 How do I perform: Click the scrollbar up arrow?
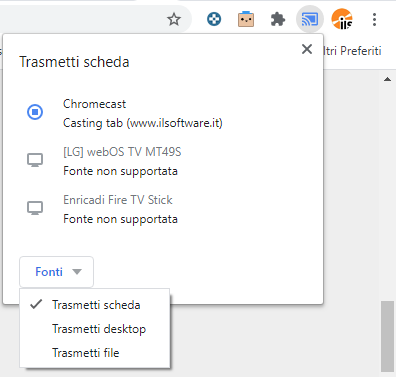387,79
